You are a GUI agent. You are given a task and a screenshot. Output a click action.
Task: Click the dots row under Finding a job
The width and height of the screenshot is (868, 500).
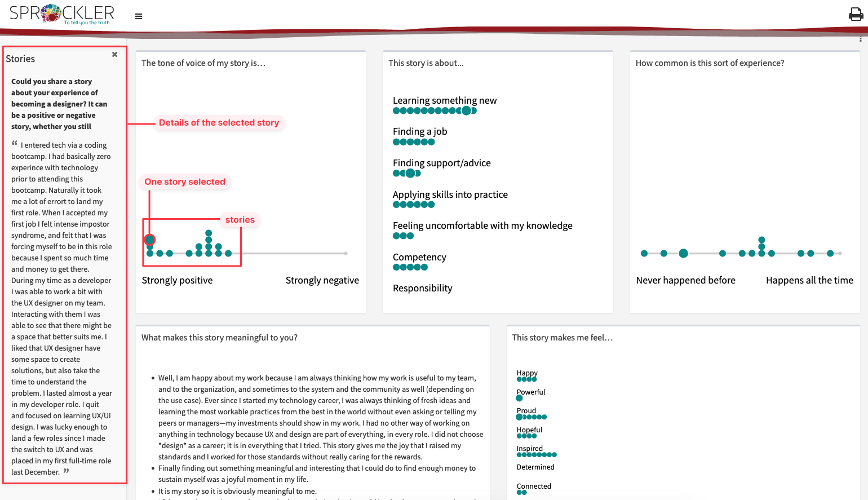point(414,142)
